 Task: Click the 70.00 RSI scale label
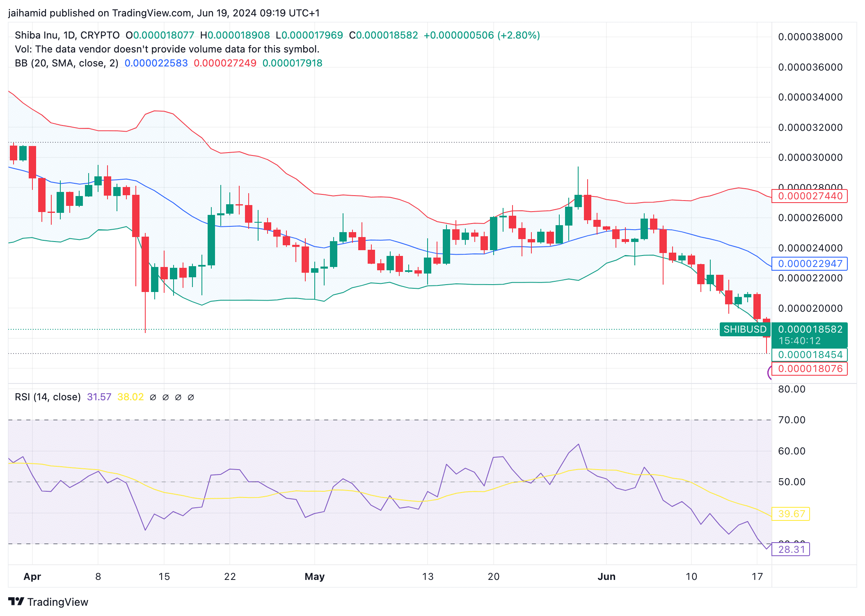792,420
